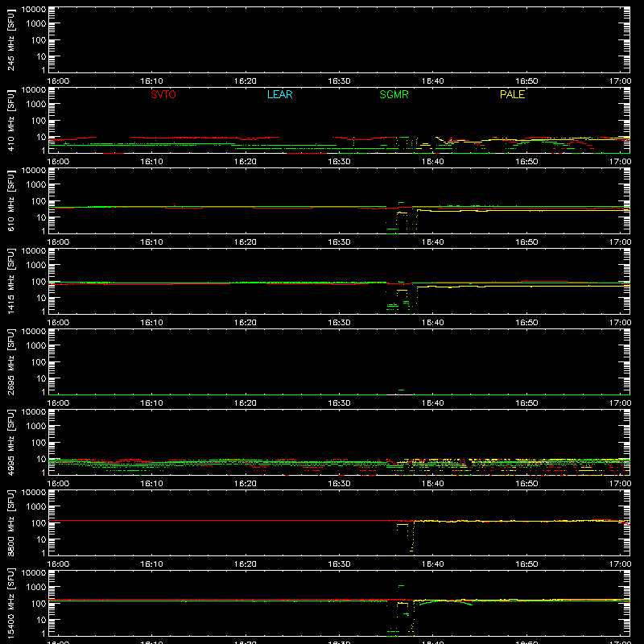Click the red SVTO legend label

pos(163,94)
